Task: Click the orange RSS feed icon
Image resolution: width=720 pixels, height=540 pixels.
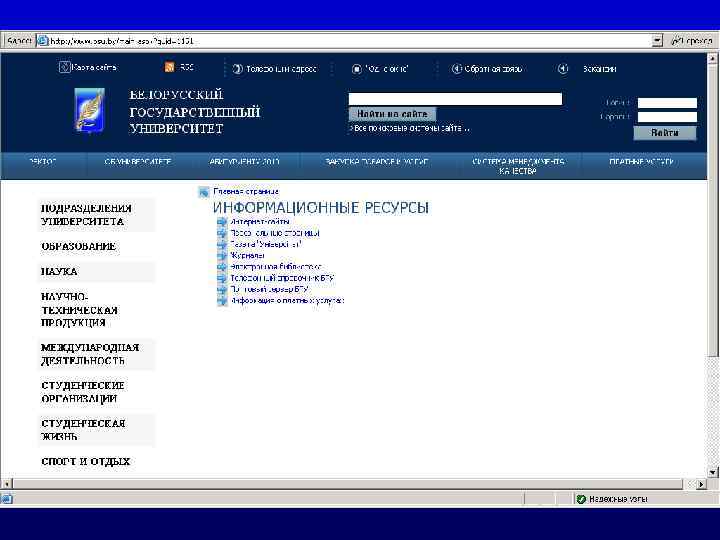Action: coord(169,67)
